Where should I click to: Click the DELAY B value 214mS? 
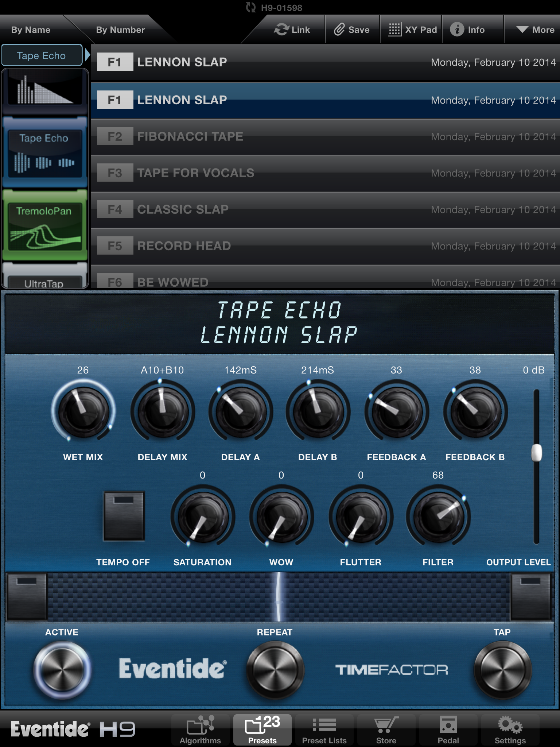pyautogui.click(x=318, y=370)
